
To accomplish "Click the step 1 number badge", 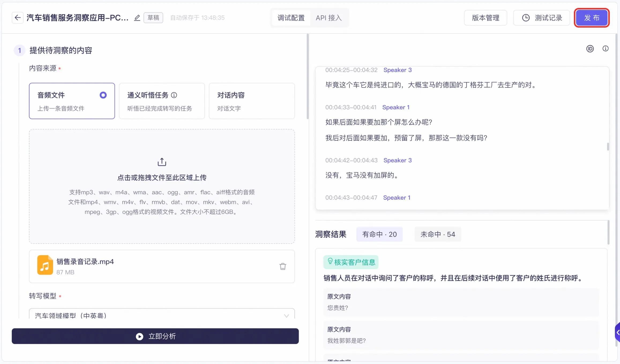I will point(20,50).
